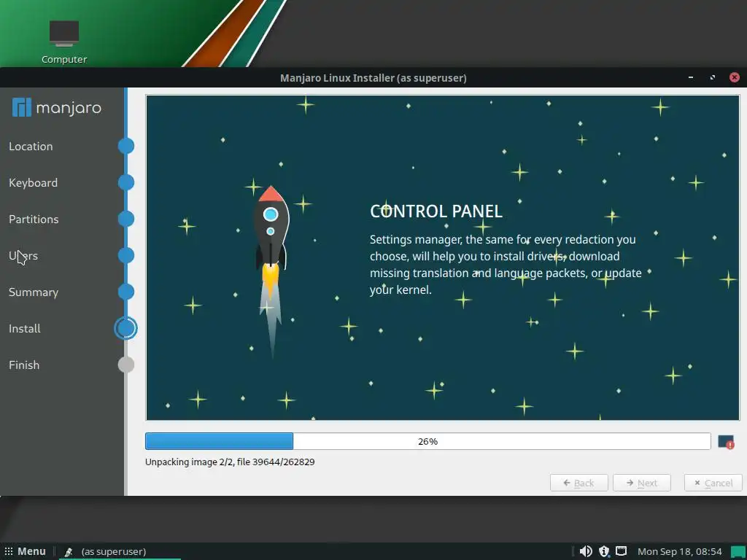Click the Summary step circle marker

[x=125, y=292]
